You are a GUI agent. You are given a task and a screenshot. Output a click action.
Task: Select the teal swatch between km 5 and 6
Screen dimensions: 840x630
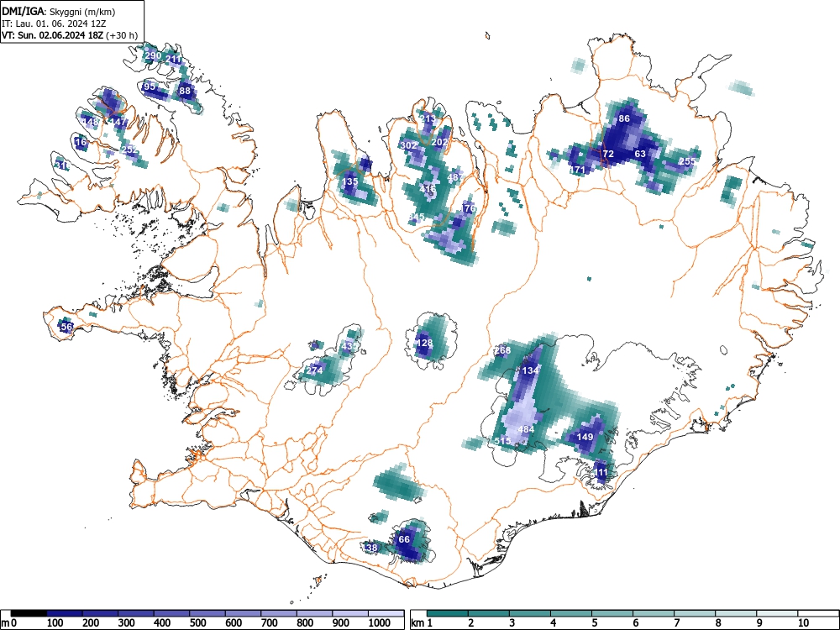[612, 613]
